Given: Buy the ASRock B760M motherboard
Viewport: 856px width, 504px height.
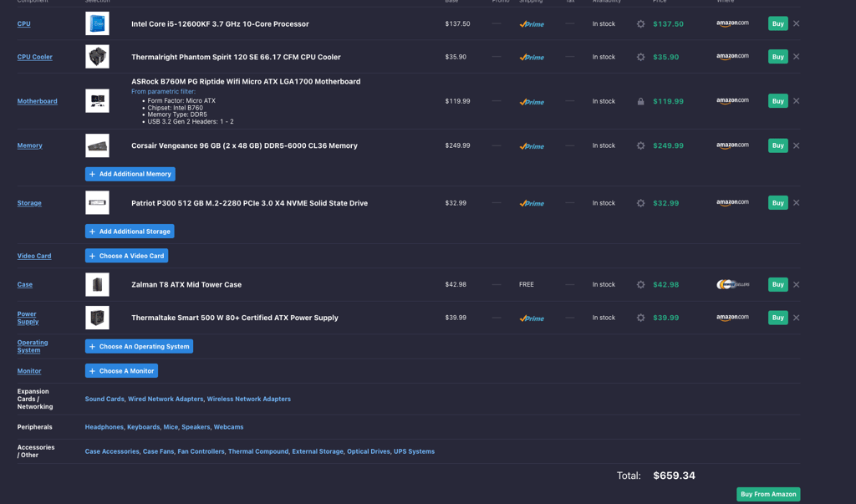Looking at the screenshot, I should tap(778, 101).
